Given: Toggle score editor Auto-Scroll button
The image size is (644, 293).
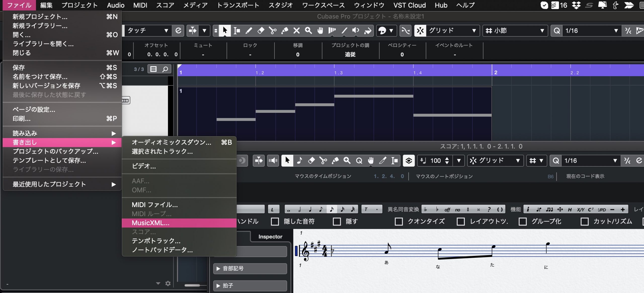Looking at the screenshot, I should [258, 161].
